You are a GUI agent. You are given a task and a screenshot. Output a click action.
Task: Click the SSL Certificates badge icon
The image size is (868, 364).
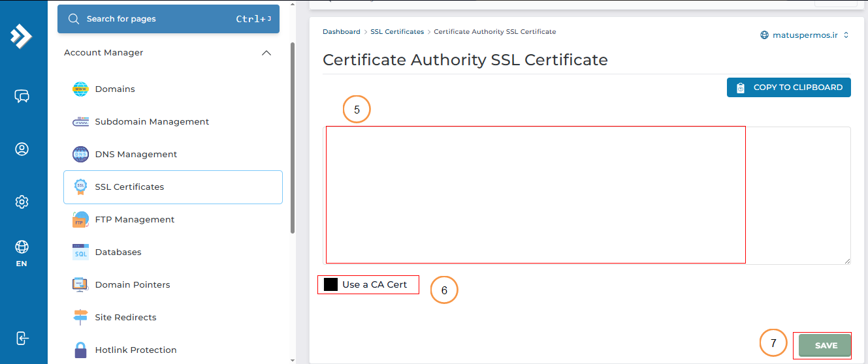[x=80, y=187]
